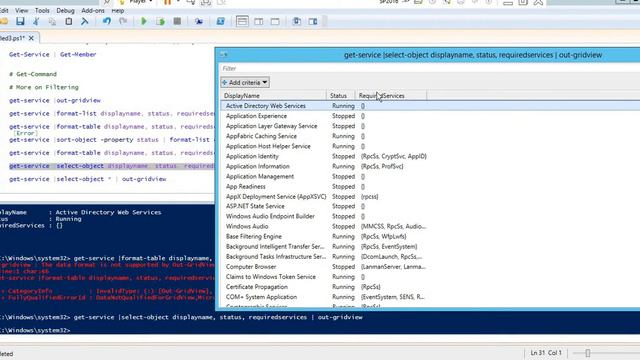Click the 'get-service |out-gridview' script line
Screen dimensions: 640x360
pos(55,100)
